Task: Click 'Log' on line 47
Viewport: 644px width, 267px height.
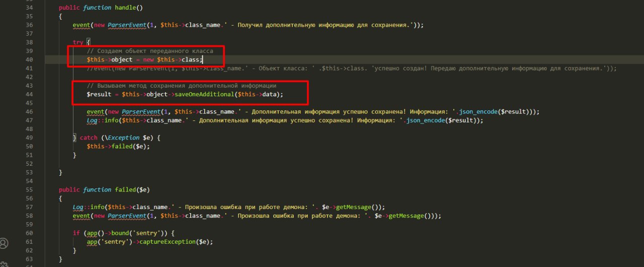Action: coord(92,120)
